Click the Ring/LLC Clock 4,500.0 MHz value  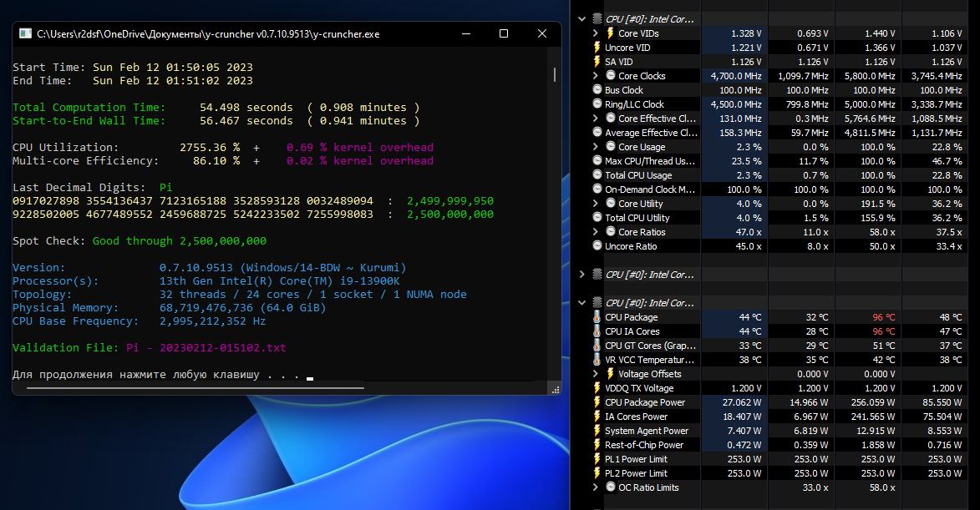(736, 104)
